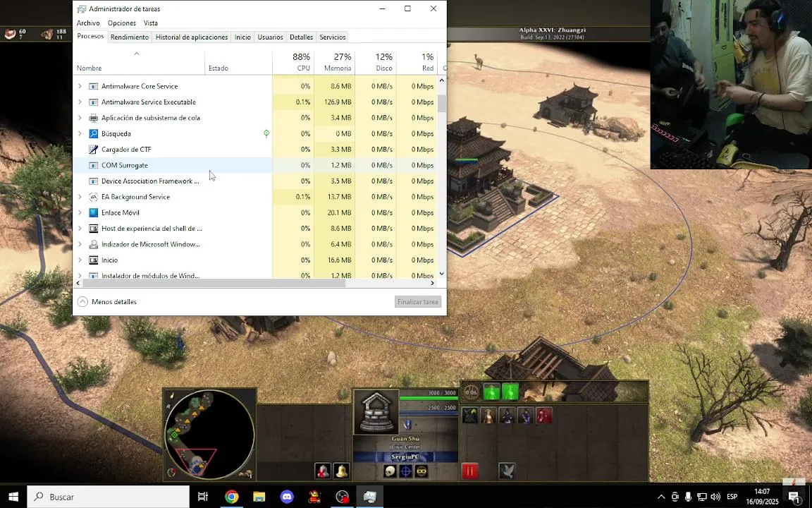The image size is (812, 508).
Task: Click the blue crosshair focus icon
Action: click(x=406, y=471)
